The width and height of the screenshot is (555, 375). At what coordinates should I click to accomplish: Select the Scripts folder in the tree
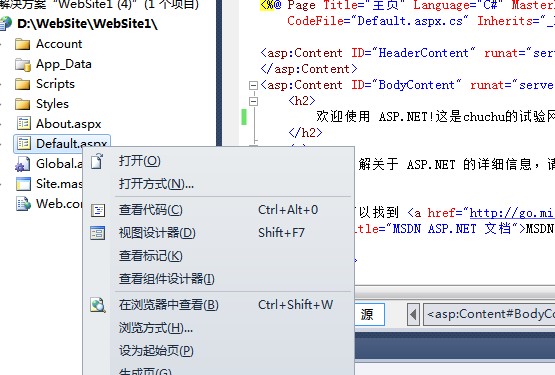55,84
